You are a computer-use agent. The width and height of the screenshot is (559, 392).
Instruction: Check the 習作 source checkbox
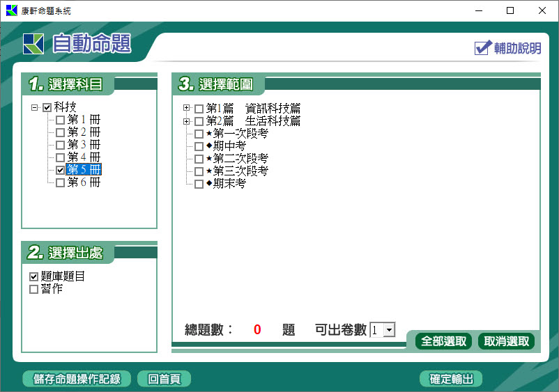(x=33, y=289)
